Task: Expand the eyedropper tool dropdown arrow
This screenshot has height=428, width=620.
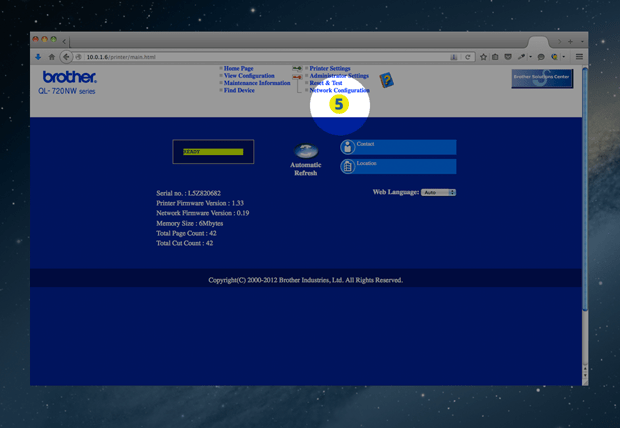Action: pos(530,57)
